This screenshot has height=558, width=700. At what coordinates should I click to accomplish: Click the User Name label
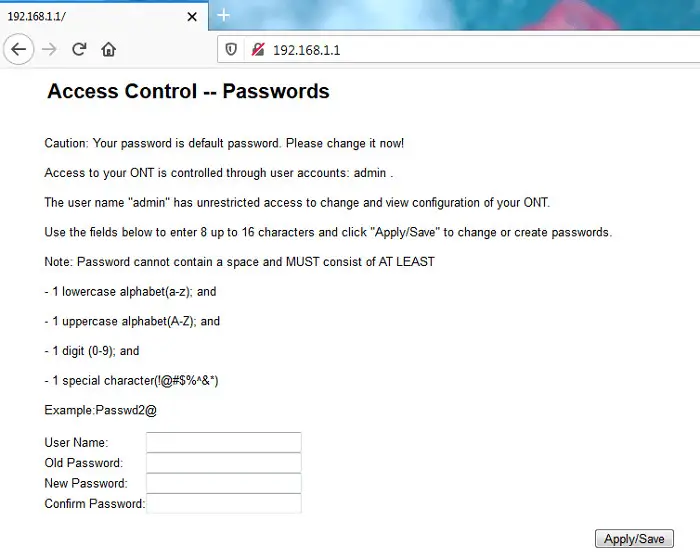pyautogui.click(x=76, y=442)
